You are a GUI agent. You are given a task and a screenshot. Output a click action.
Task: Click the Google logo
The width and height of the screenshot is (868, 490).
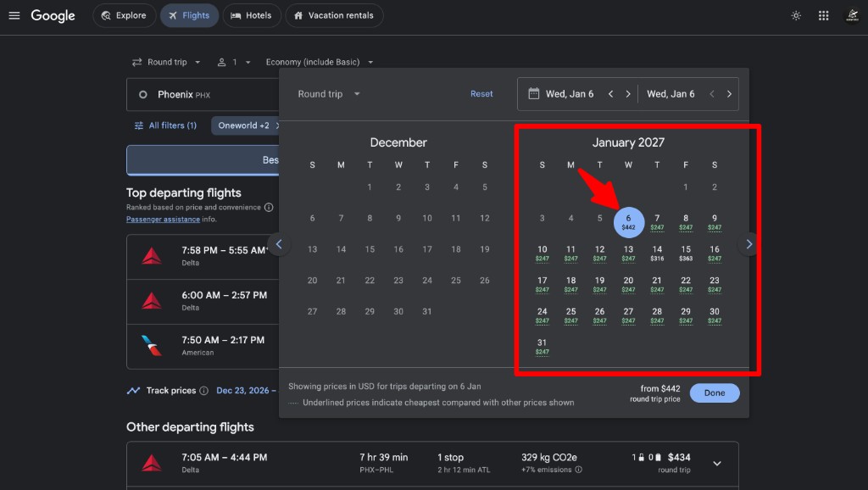tap(53, 15)
